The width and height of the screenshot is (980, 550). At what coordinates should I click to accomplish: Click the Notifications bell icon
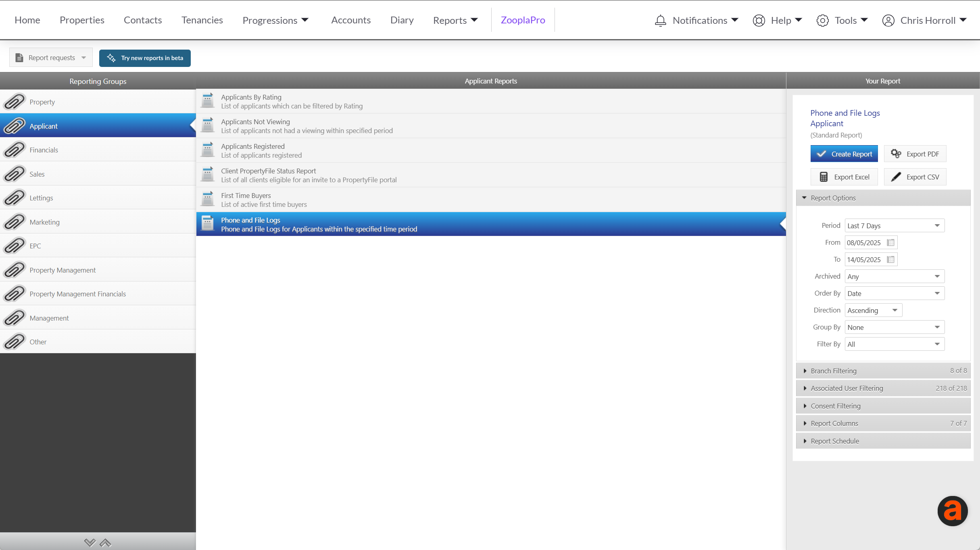click(660, 20)
